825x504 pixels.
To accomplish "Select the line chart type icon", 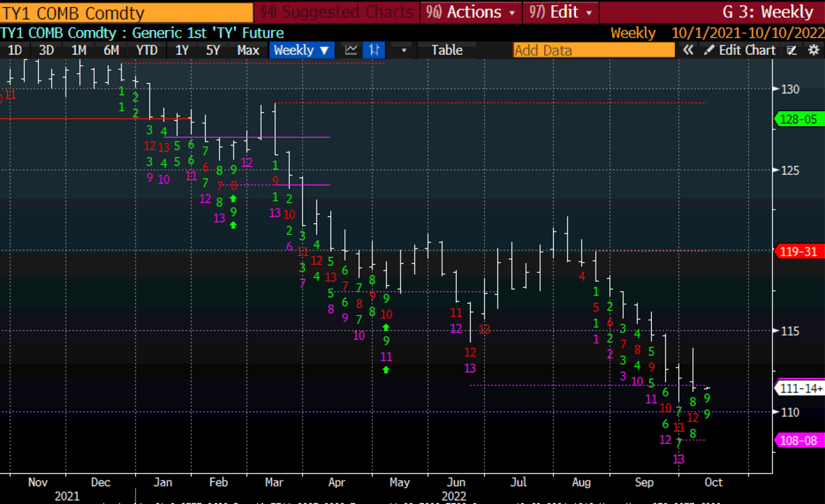I will point(351,50).
